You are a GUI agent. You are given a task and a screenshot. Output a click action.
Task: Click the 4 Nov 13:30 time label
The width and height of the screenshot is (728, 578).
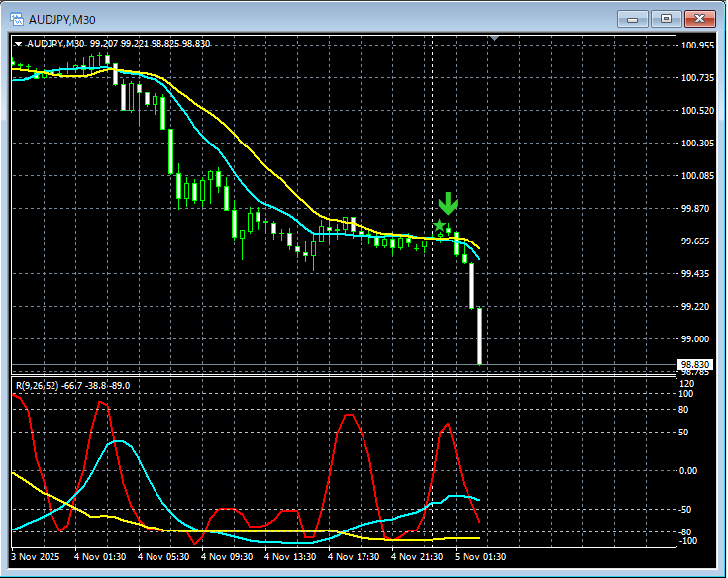pyautogui.click(x=290, y=556)
